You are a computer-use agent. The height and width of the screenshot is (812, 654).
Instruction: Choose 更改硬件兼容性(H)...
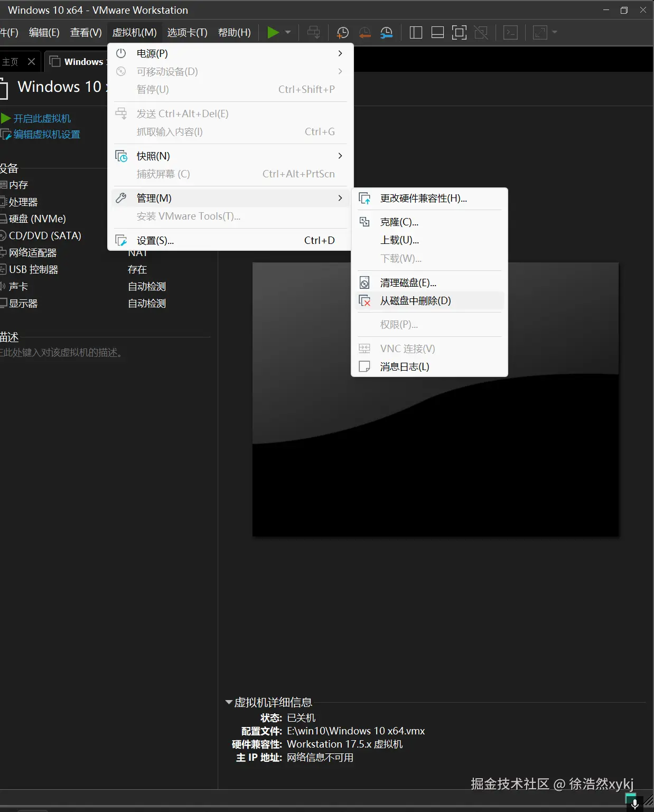click(429, 199)
